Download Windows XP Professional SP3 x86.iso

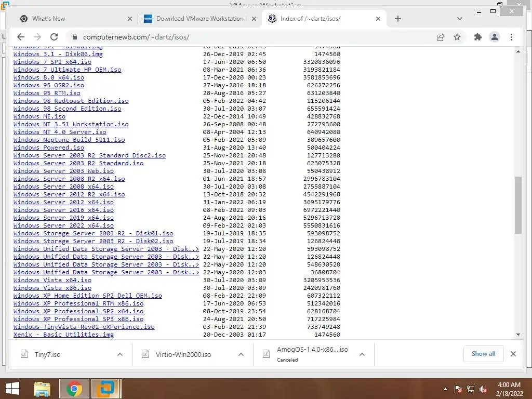point(78,320)
